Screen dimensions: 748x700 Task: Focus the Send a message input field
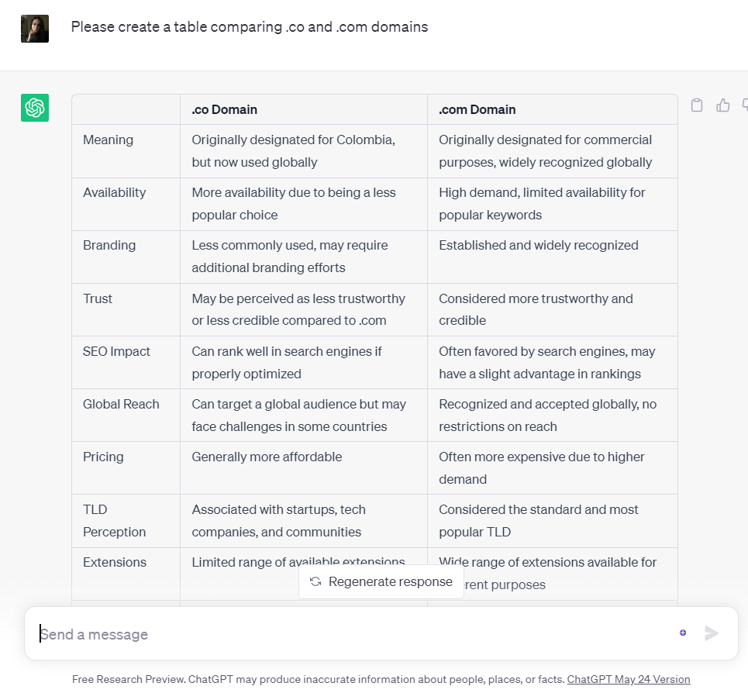[x=349, y=634]
